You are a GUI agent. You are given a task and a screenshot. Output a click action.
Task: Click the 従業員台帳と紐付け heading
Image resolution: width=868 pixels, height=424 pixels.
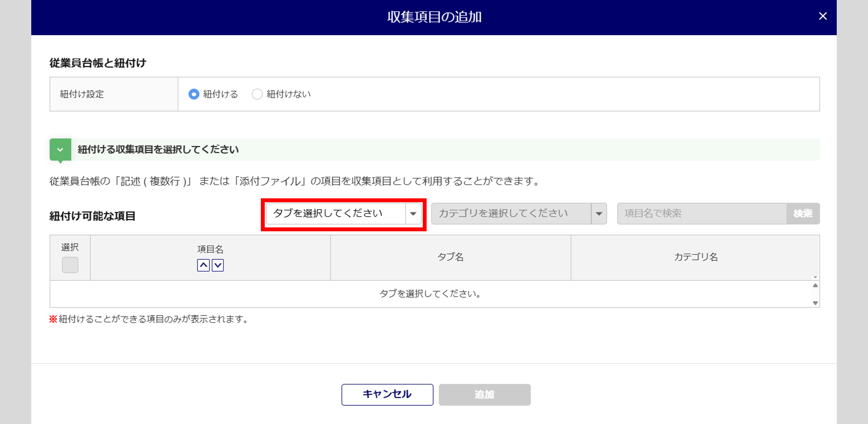tap(98, 63)
